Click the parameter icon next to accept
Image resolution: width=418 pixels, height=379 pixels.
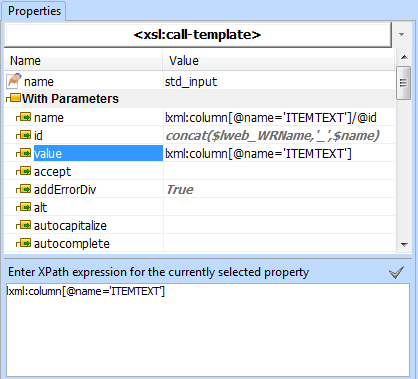coord(25,171)
